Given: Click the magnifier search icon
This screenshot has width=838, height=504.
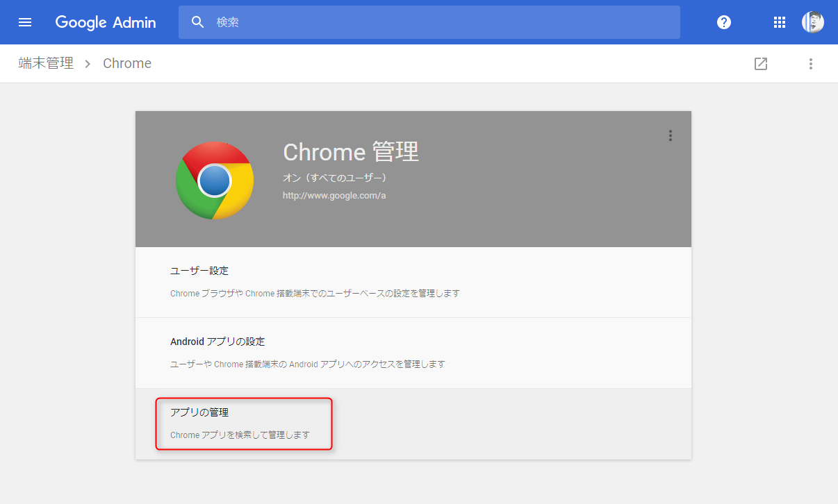Looking at the screenshot, I should click(x=198, y=22).
